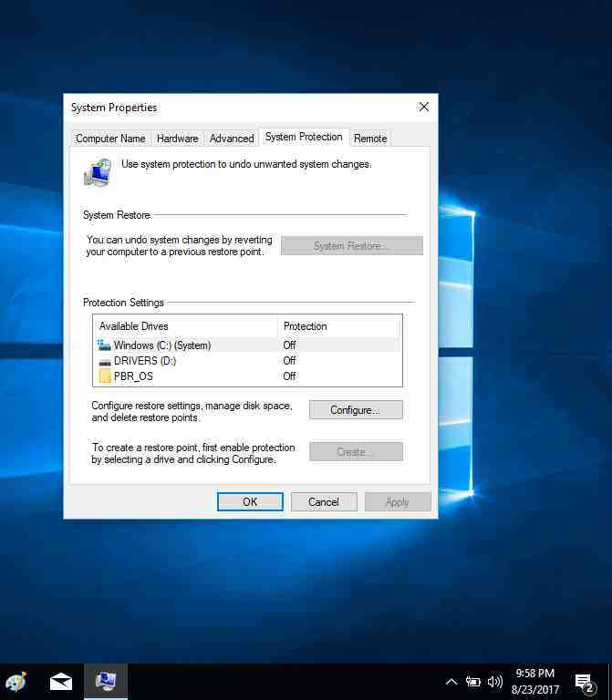This screenshot has width=612, height=700.
Task: Select the DRIVERS (D:) drive row
Action: [247, 361]
